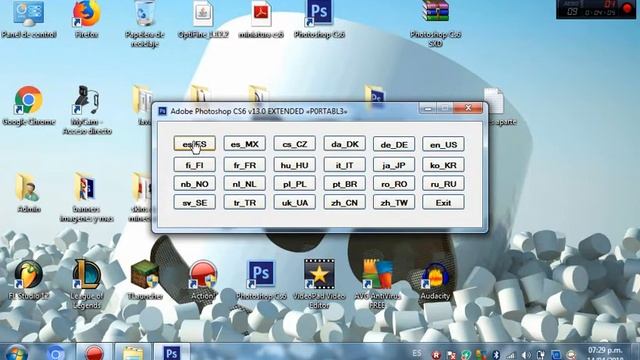
Task: Select the AVG AntiVirus FREE shortcut
Action: (378, 284)
